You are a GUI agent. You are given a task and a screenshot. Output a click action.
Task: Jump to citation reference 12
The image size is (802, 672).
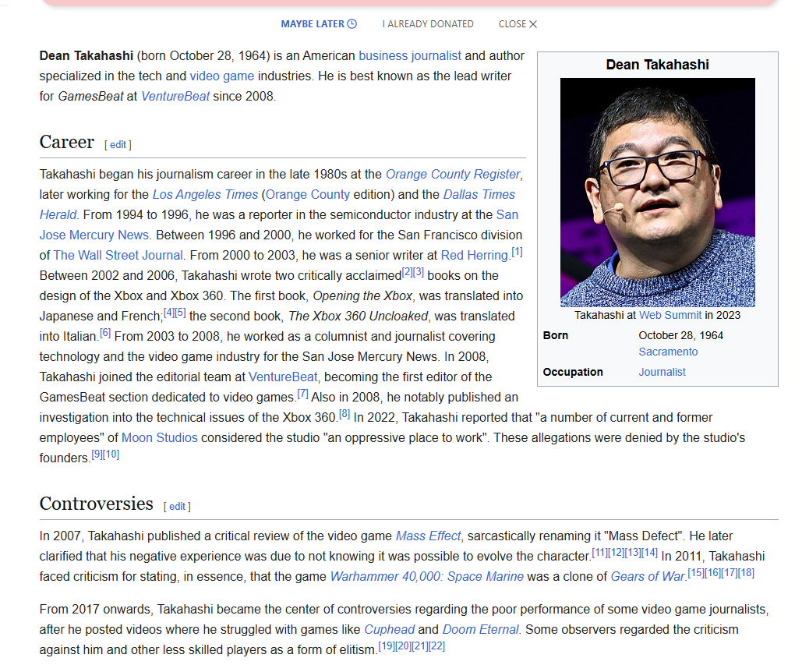[x=617, y=553]
